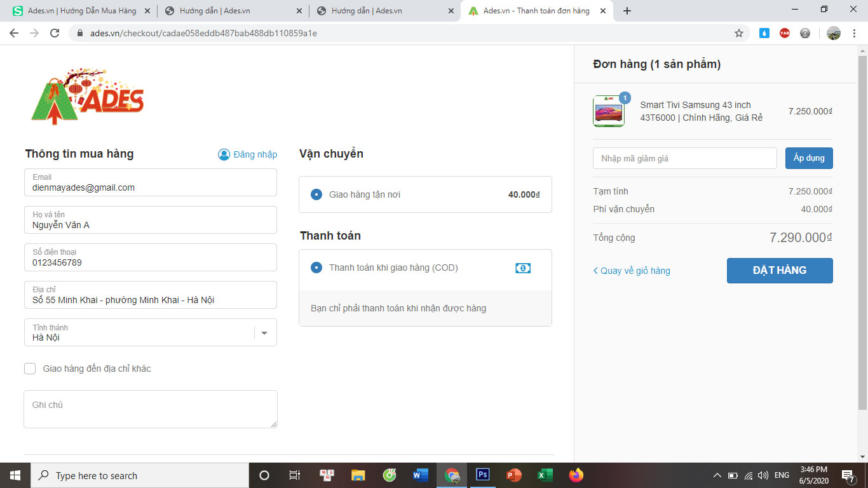Viewport: 868px width, 488px height.
Task: Click Áp dụng to apply discount code
Action: click(809, 158)
